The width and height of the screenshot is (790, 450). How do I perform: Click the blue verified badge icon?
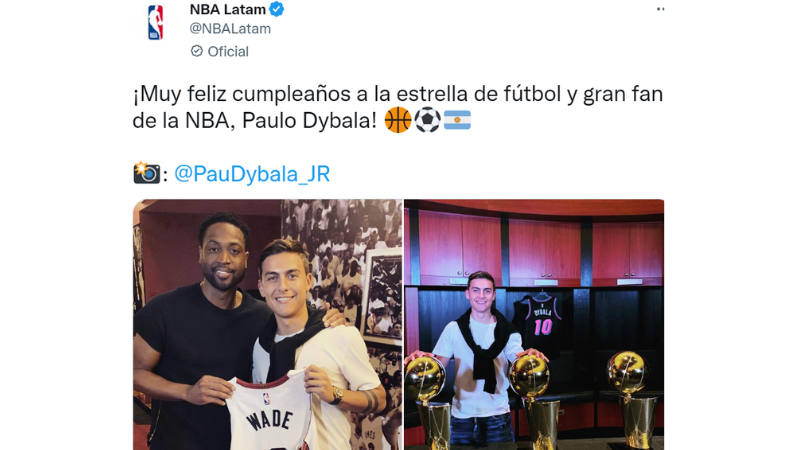(277, 9)
